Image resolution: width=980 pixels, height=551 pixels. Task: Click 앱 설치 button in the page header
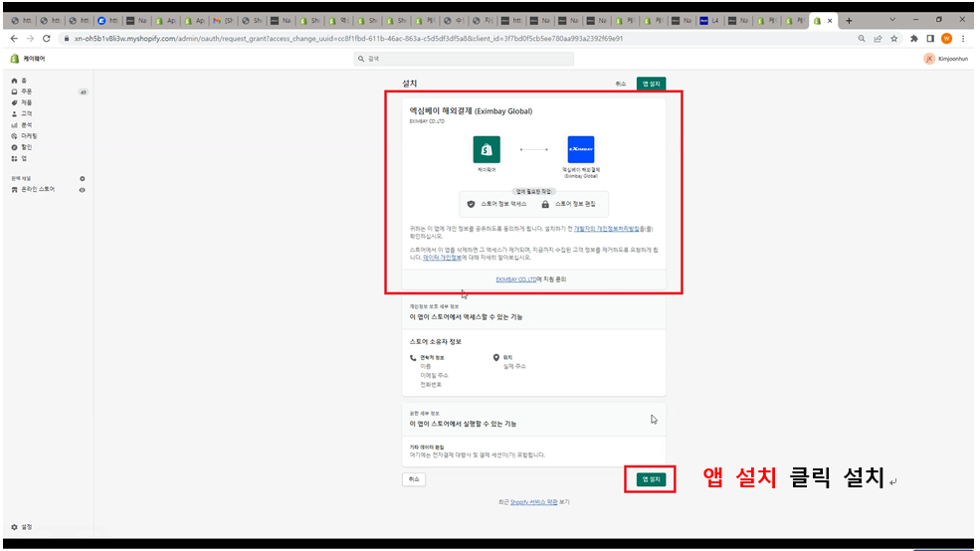tap(651, 84)
